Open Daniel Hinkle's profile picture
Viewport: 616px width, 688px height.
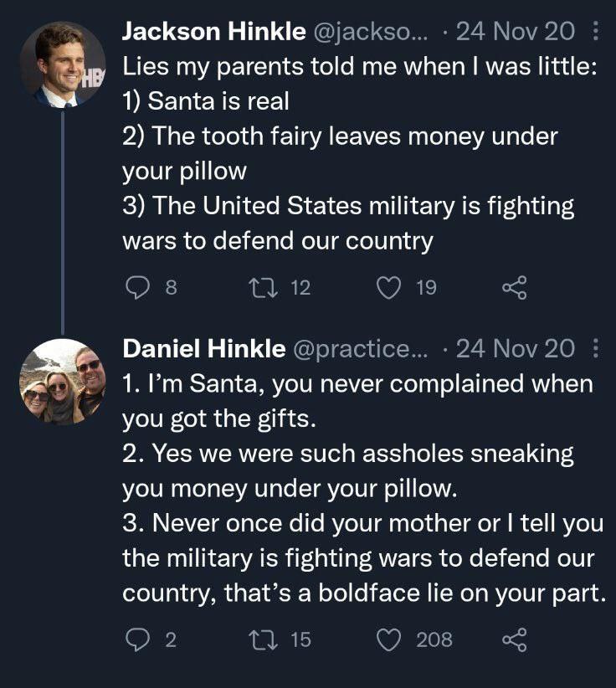click(61, 382)
